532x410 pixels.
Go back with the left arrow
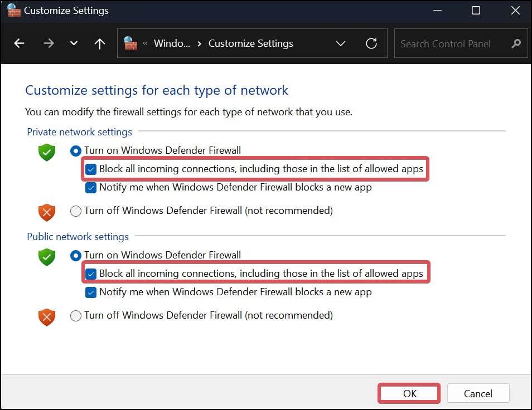(x=19, y=43)
